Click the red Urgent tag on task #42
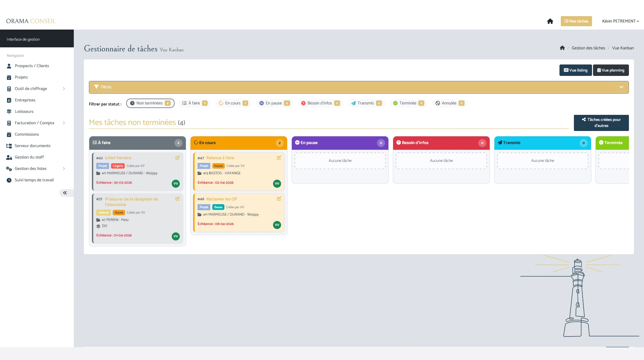The height and width of the screenshot is (360, 644). coord(118,166)
